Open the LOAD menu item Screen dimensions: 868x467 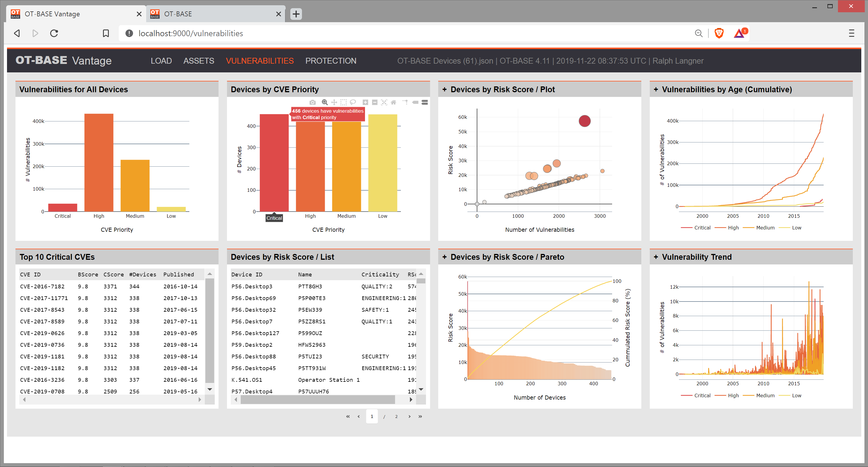coord(161,61)
